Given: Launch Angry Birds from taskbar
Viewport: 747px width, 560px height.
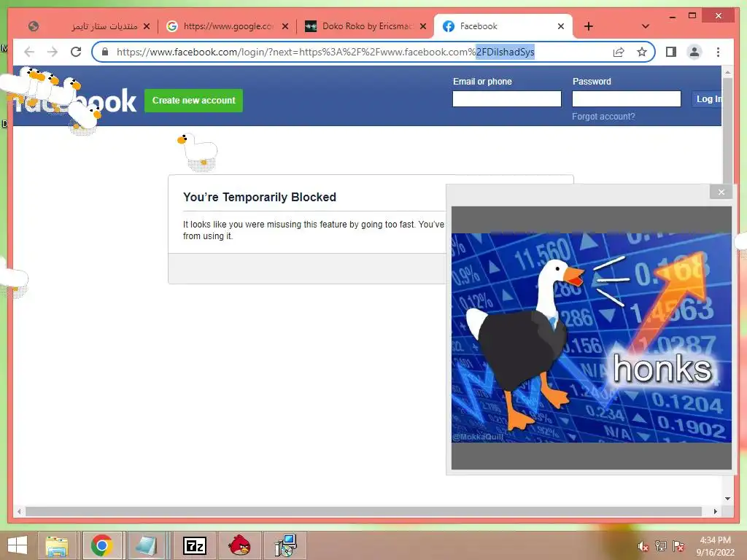Looking at the screenshot, I should click(239, 545).
